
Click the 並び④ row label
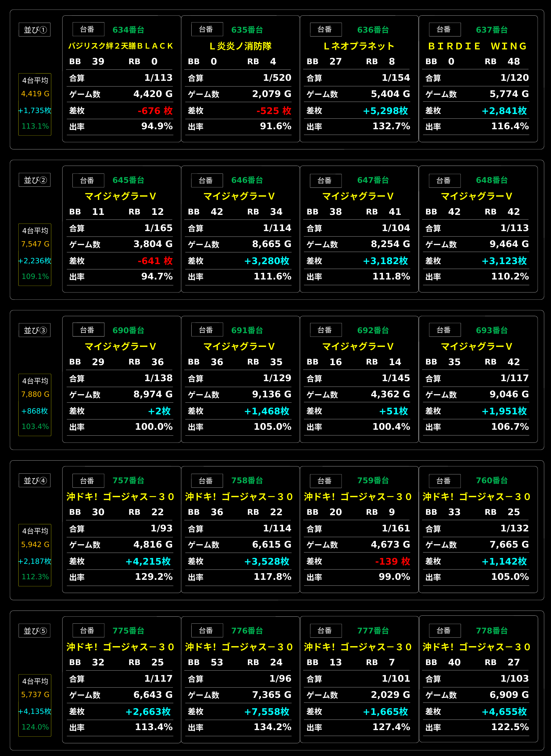coord(35,481)
